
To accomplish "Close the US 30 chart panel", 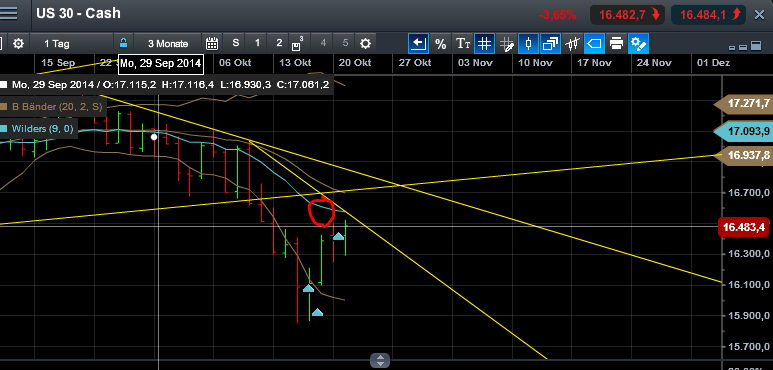I will (x=760, y=15).
